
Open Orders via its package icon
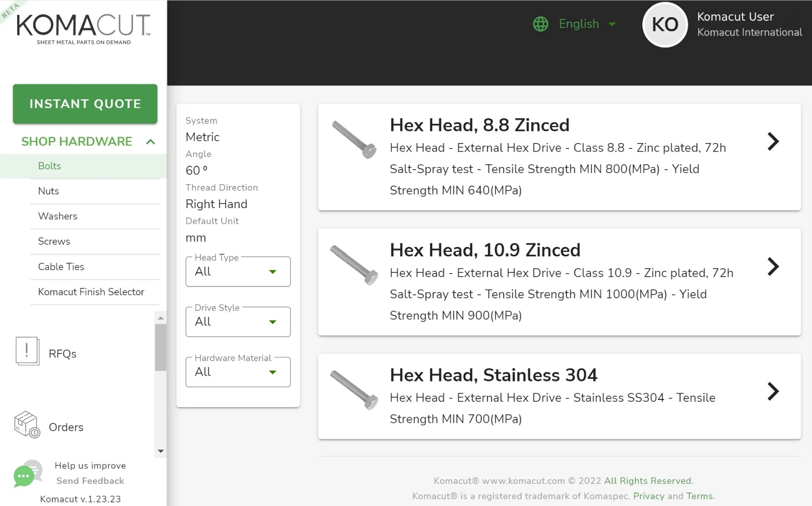27,425
